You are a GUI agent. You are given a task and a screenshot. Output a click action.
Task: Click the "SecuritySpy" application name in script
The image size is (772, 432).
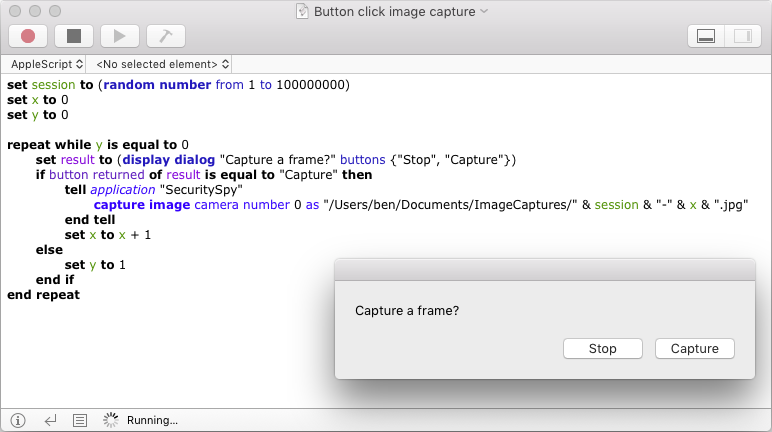[x=201, y=190]
